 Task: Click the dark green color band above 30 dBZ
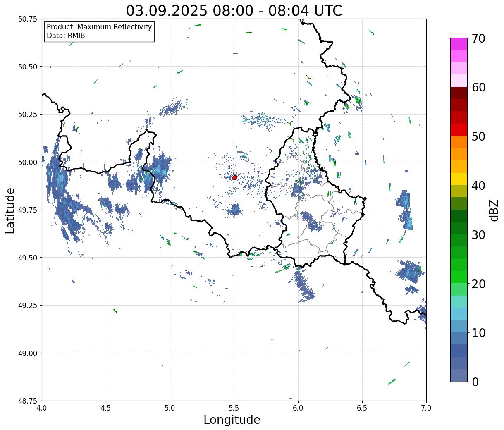click(459, 228)
